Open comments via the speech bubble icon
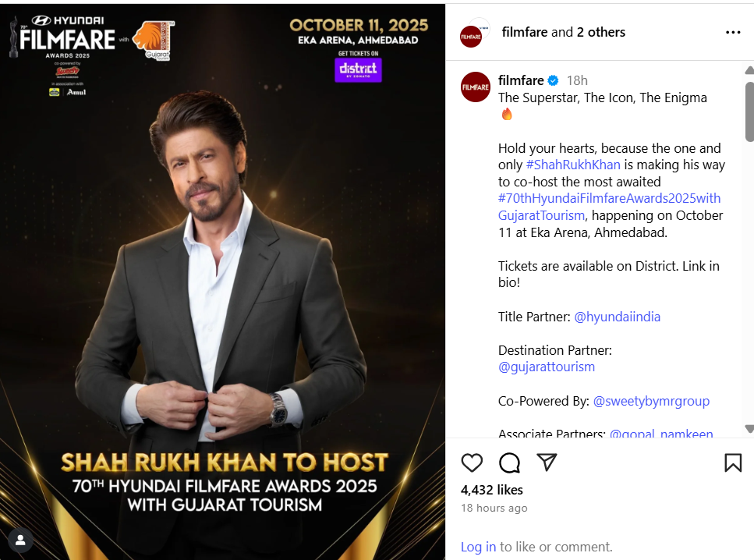This screenshot has height=560, width=754. (509, 463)
